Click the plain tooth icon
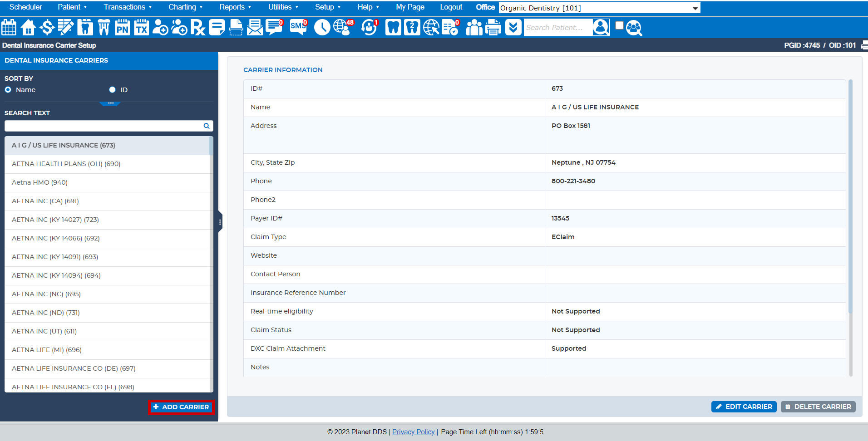 click(x=393, y=28)
